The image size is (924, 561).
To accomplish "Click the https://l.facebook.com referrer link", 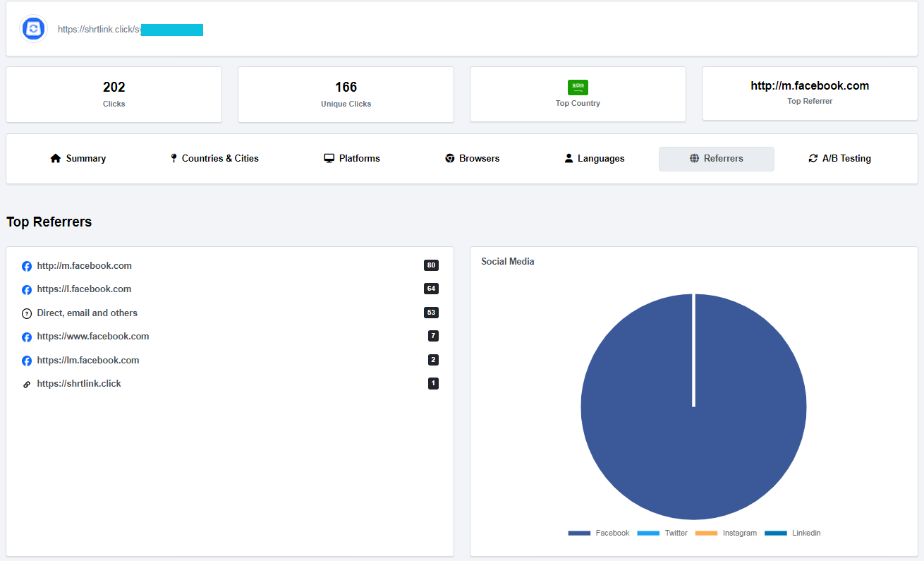I will click(x=84, y=289).
